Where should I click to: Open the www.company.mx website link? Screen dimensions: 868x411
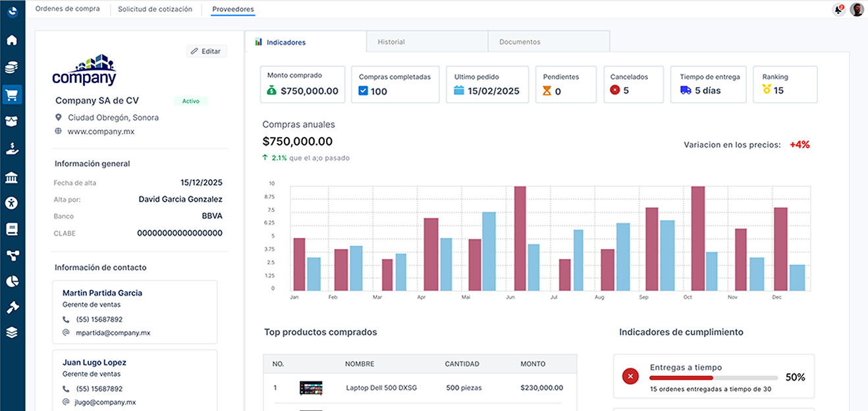pos(101,131)
